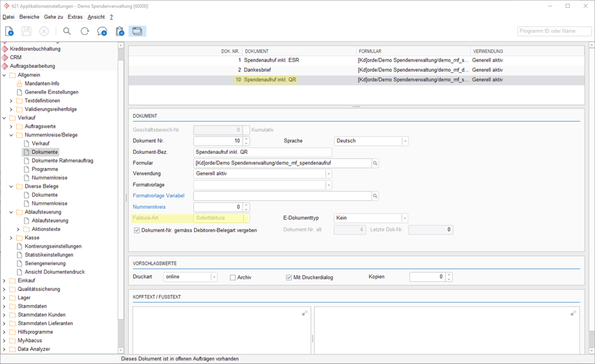Click the Refresh toolbar icon
Screen dimensions: 595x364
pyautogui.click(x=85, y=31)
